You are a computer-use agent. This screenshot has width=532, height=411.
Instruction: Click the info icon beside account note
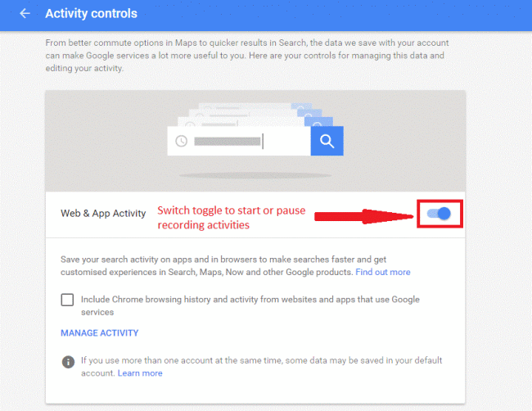click(68, 361)
